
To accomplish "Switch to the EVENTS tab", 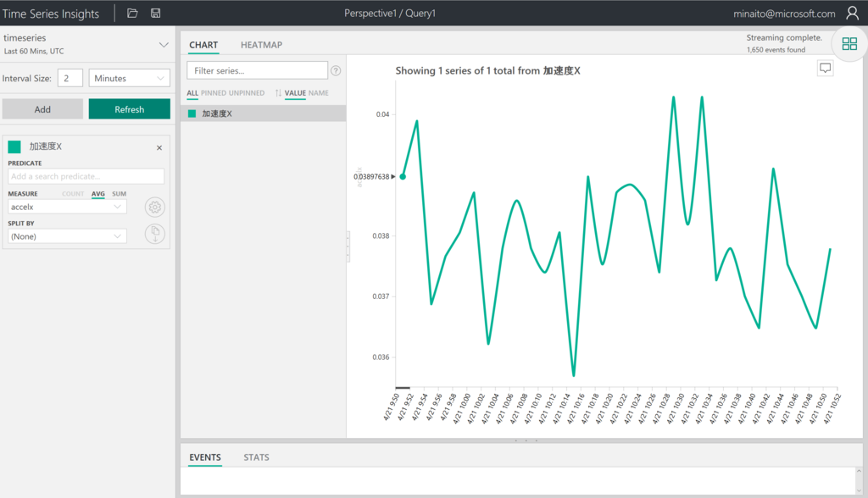I will [x=205, y=457].
